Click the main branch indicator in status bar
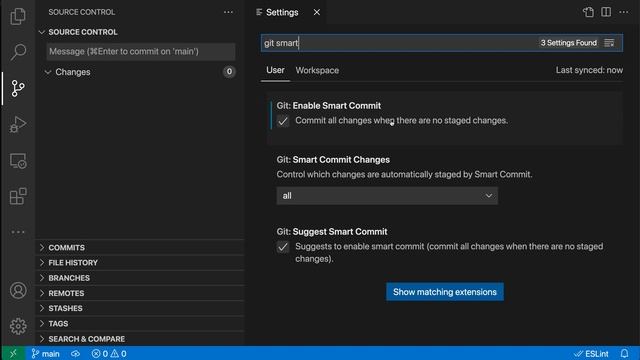The height and width of the screenshot is (360, 640). click(45, 353)
